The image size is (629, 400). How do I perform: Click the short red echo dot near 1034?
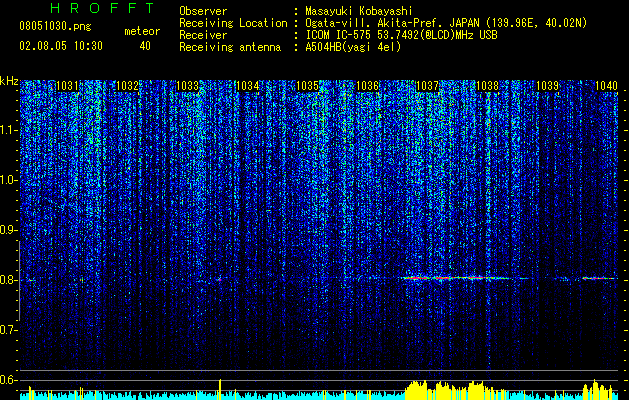(219, 280)
